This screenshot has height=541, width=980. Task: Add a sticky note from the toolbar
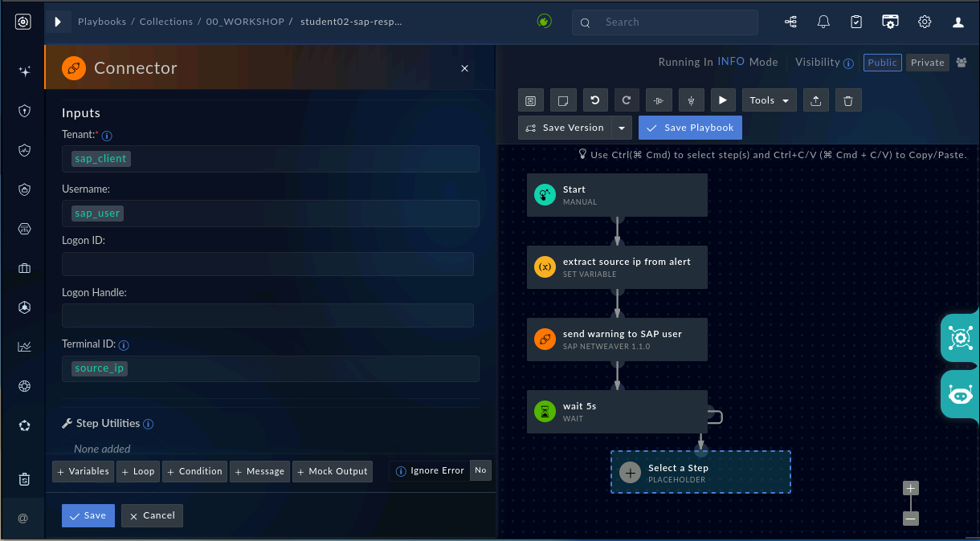[563, 100]
